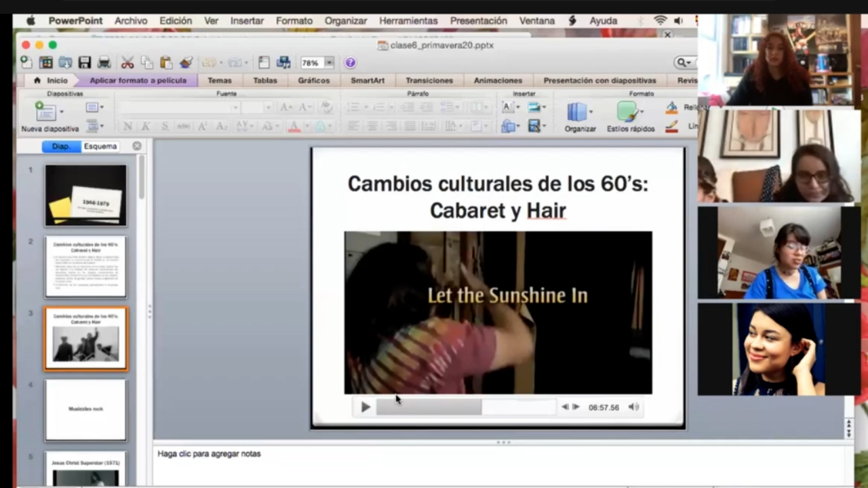
Task: Click the shape fill paint bucket icon
Action: 671,107
